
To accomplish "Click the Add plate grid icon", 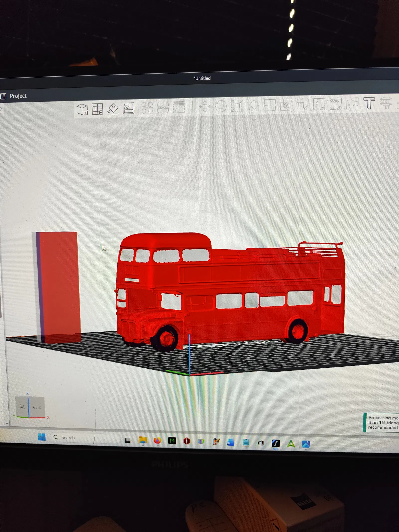I will (98, 109).
